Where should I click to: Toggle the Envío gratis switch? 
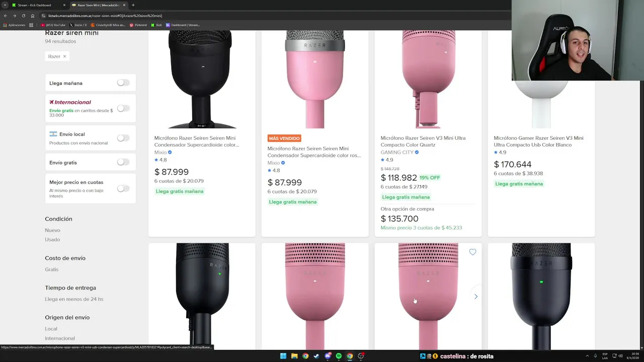click(x=123, y=162)
